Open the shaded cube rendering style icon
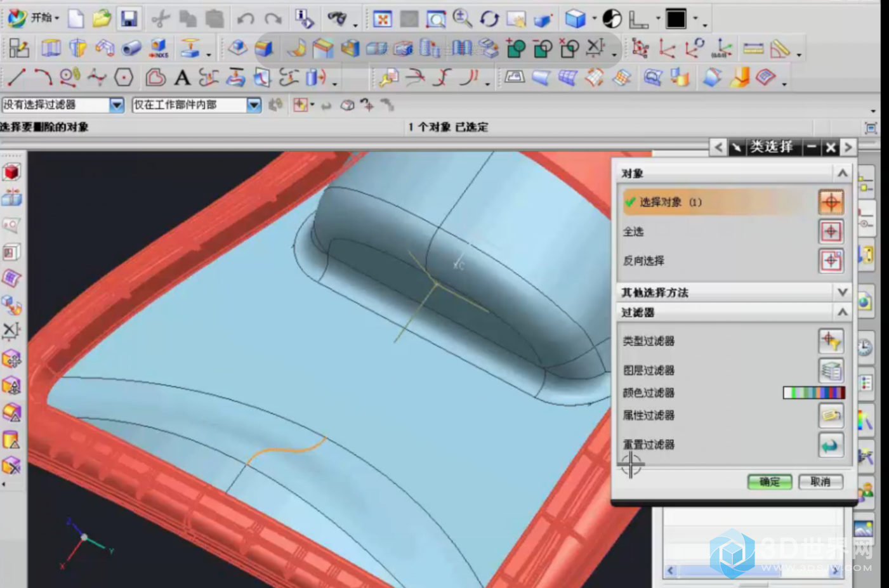The height and width of the screenshot is (588, 889). [575, 19]
